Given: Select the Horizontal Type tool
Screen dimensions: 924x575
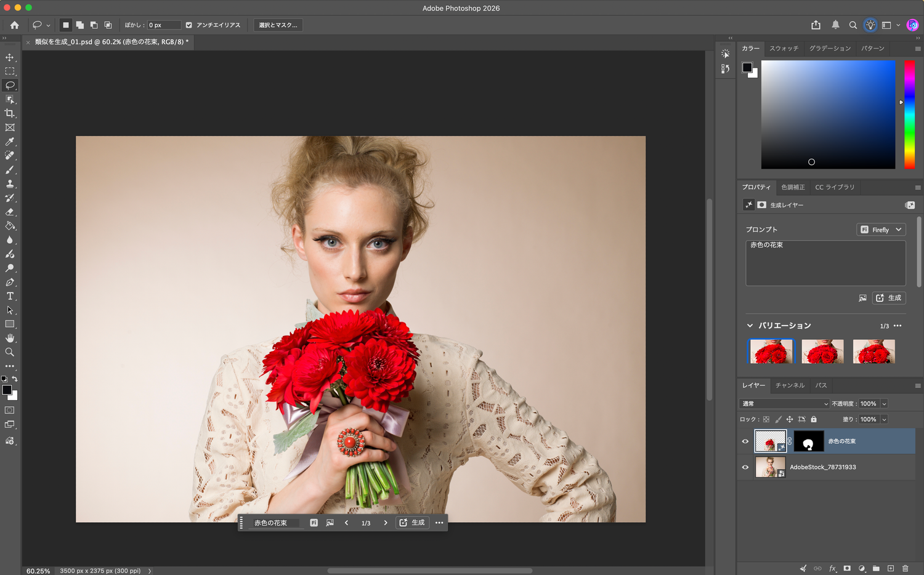Looking at the screenshot, I should pyautogui.click(x=10, y=296).
